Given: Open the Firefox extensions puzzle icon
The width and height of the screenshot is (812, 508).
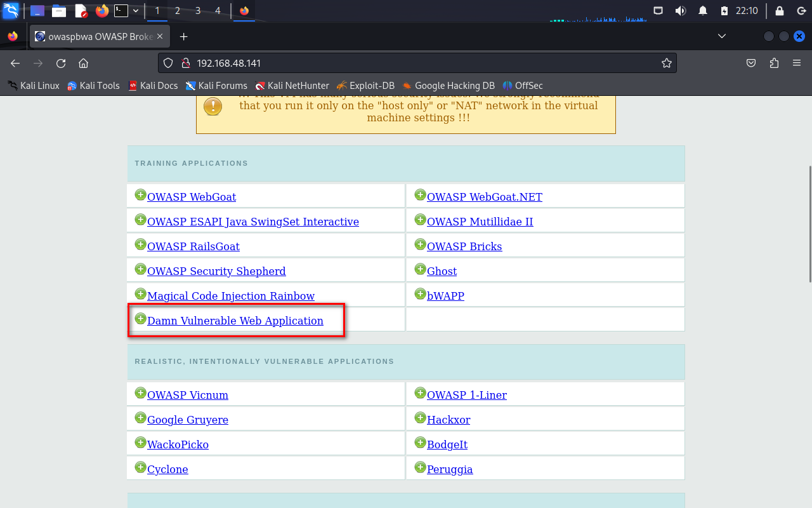Looking at the screenshot, I should [774, 63].
